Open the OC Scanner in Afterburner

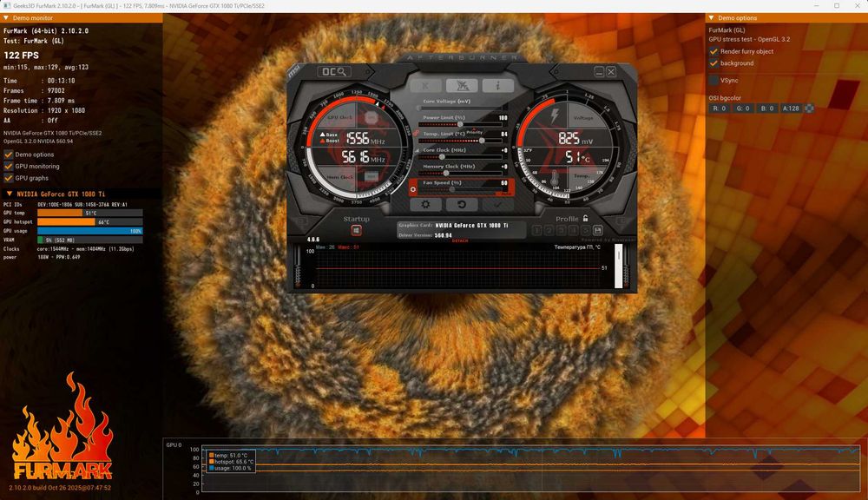tap(334, 72)
